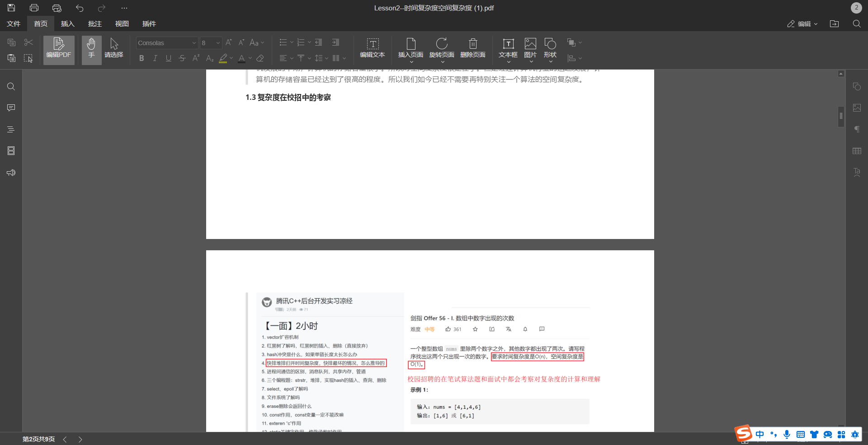
Task: Open the left sidebar page thumbnails panel
Action: (x=11, y=150)
